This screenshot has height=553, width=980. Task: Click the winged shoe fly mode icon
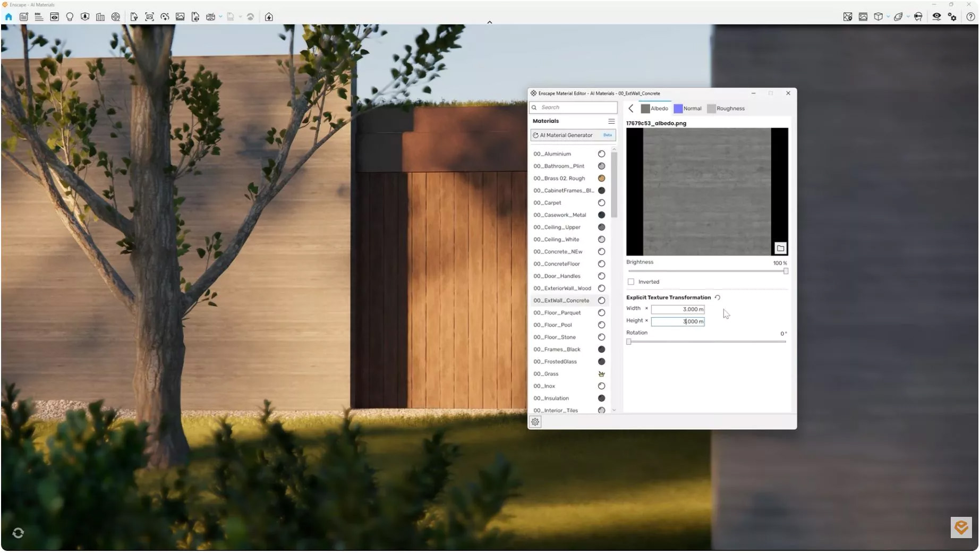click(x=898, y=17)
